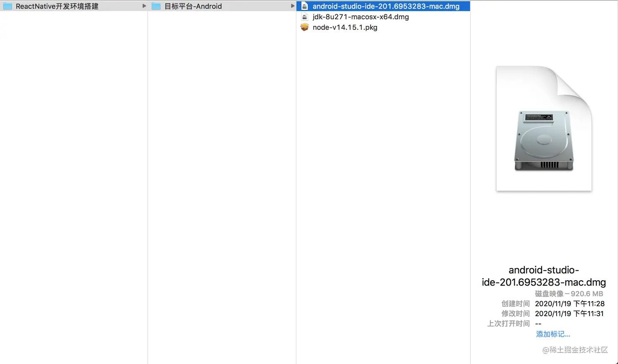
Task: Click the android-studio-ide dmg file icon in list
Action: click(x=305, y=6)
